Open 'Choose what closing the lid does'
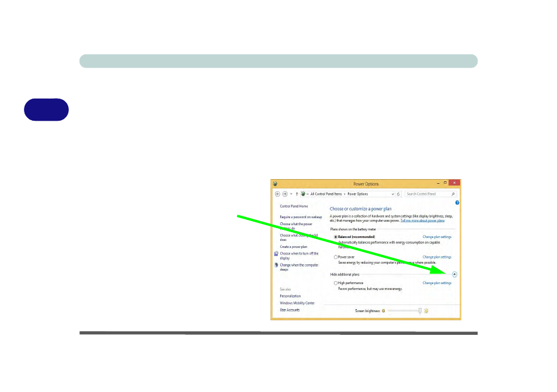The width and height of the screenshot is (557, 392). click(x=299, y=237)
